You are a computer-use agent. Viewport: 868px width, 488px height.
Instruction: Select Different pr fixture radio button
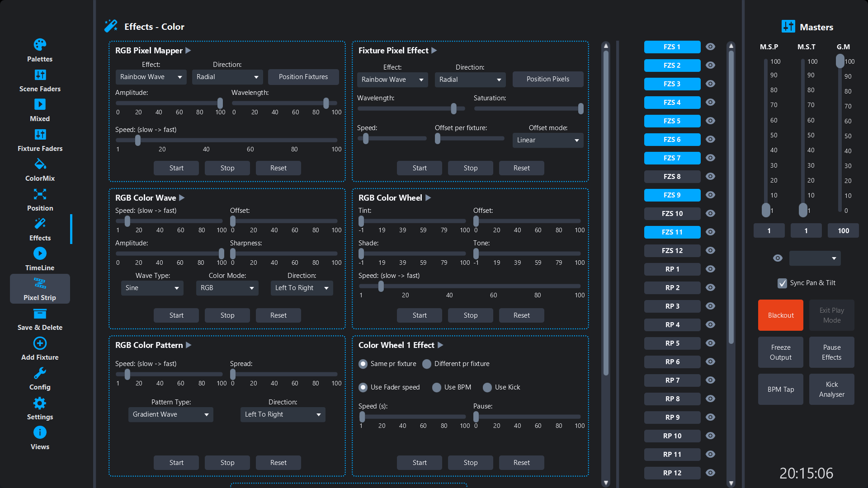click(x=426, y=364)
